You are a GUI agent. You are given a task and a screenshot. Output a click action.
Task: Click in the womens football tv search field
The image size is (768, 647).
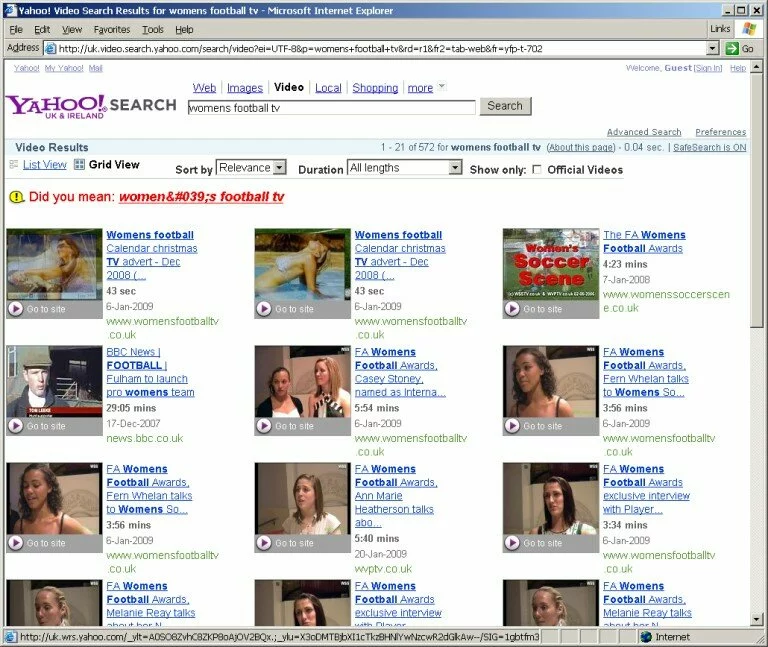[332, 108]
